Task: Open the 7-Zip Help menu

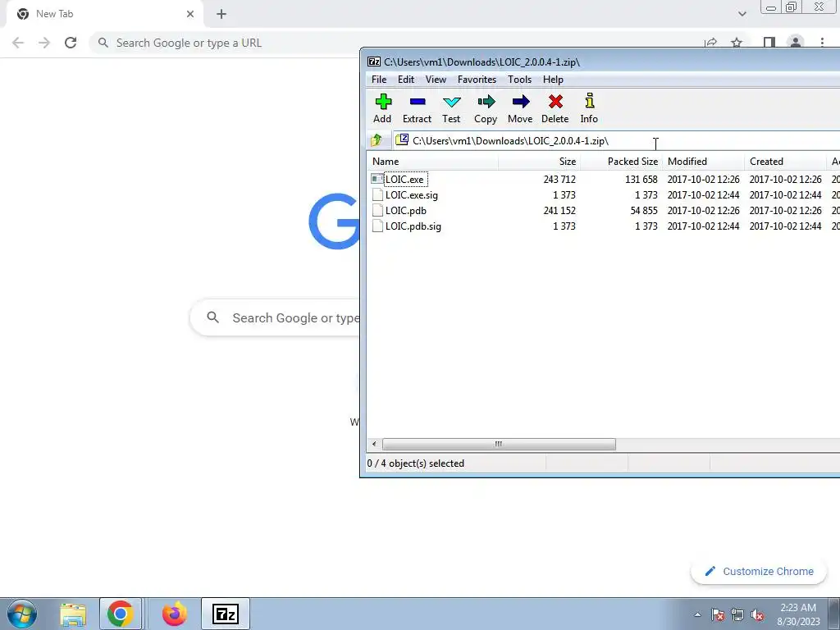Action: (553, 80)
